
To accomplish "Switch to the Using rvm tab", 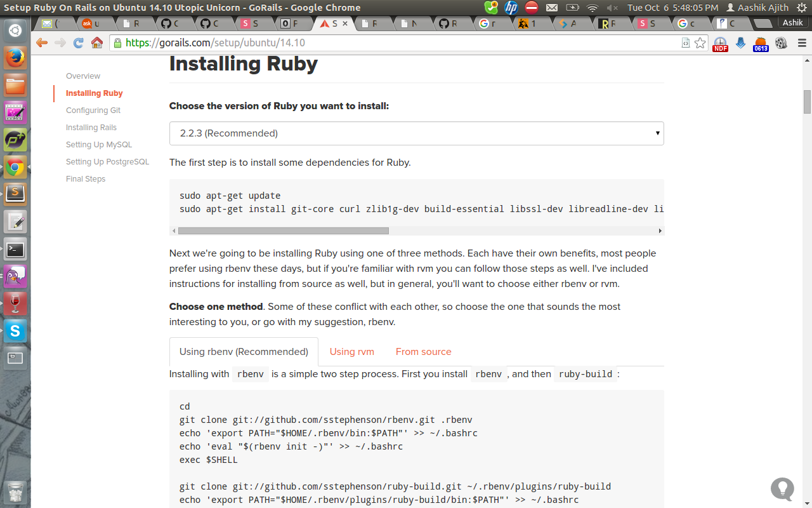I will [x=351, y=352].
